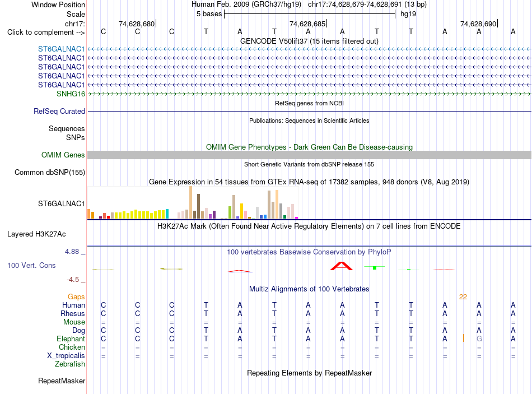Click the SNPs label under Publications
532x394 pixels.
click(x=76, y=137)
